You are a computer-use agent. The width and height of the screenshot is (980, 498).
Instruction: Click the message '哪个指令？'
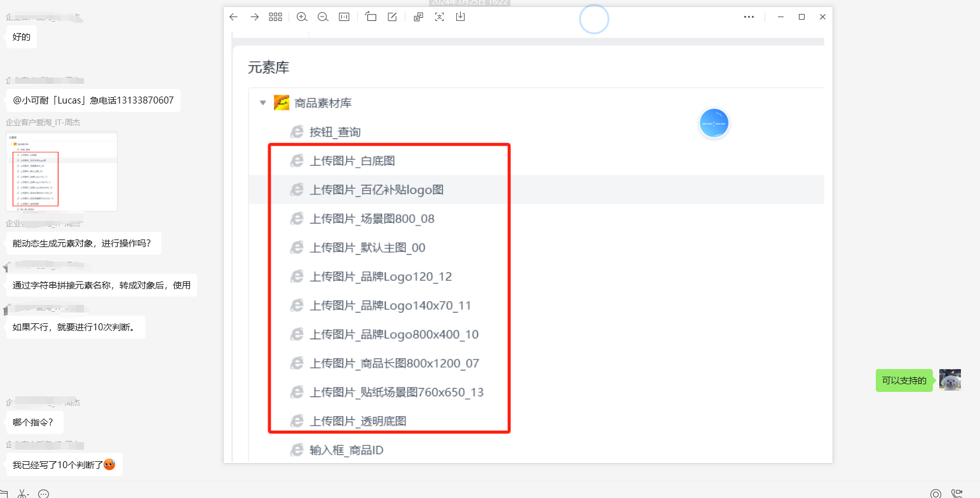click(x=34, y=422)
